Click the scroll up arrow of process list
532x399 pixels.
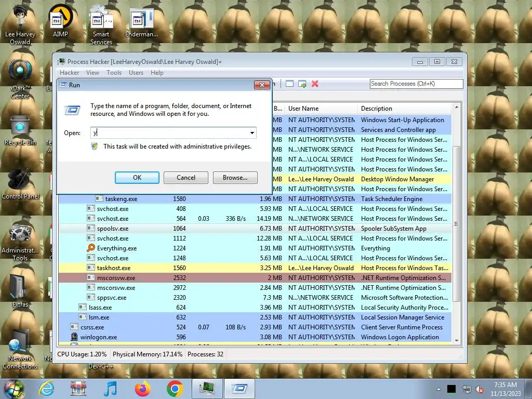click(x=457, y=107)
